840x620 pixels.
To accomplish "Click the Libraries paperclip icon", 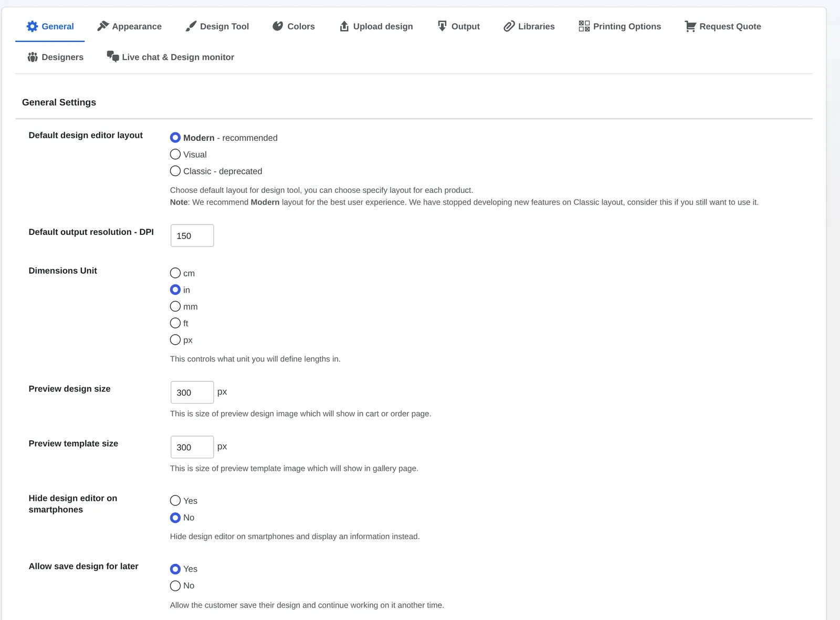I will pyautogui.click(x=509, y=26).
